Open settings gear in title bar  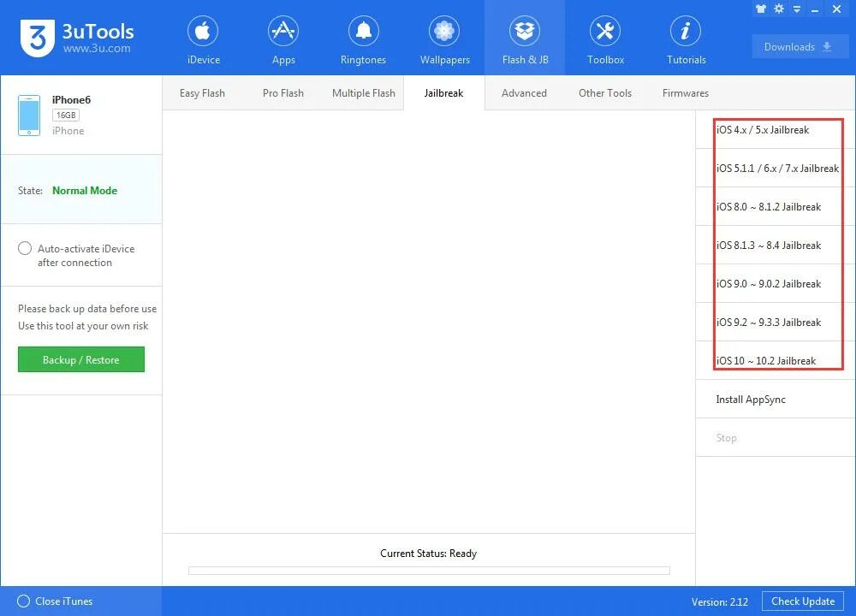click(779, 9)
